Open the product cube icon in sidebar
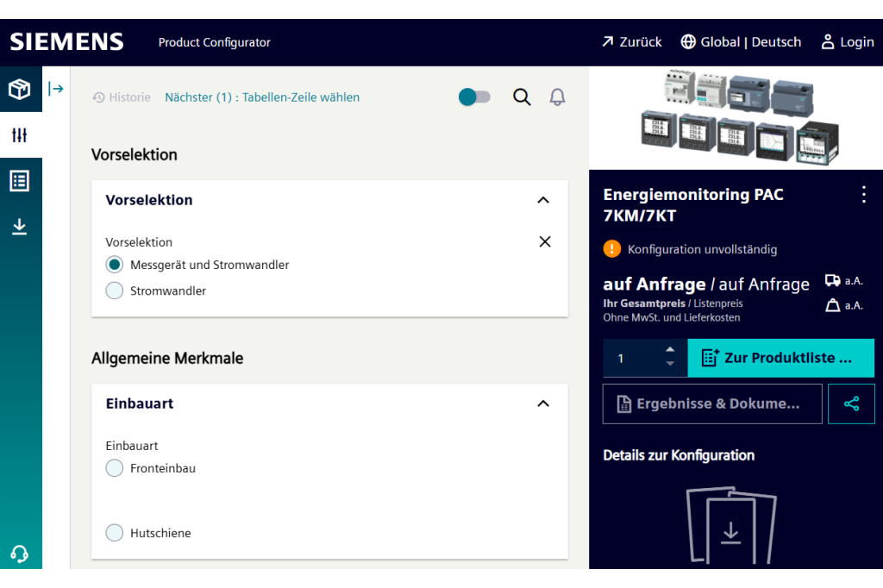The width and height of the screenshot is (883, 588). tap(20, 89)
